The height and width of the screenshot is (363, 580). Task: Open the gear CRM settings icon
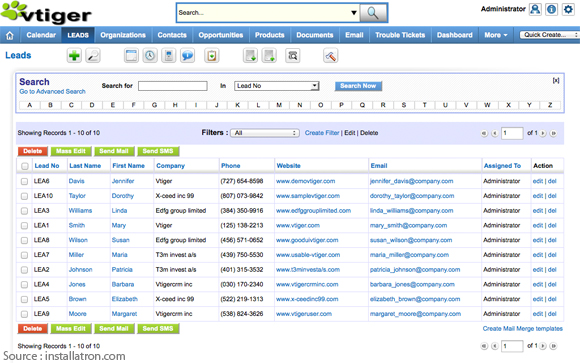click(568, 9)
